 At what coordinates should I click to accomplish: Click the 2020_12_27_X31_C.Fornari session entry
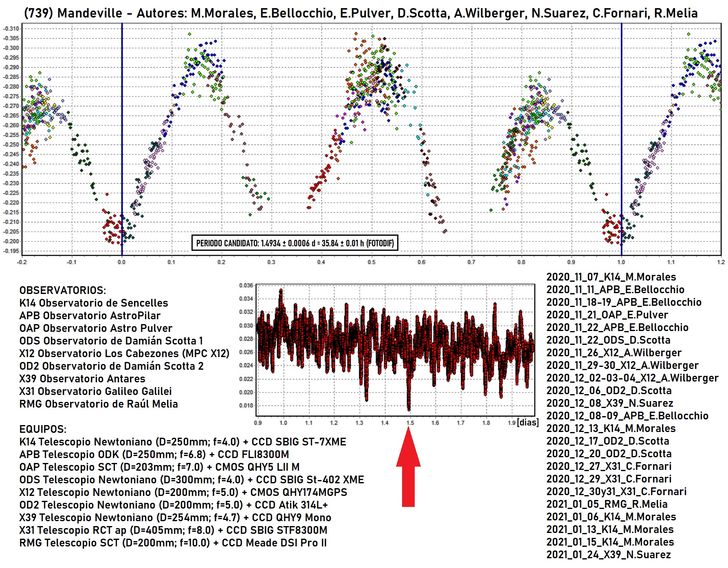coord(609,466)
